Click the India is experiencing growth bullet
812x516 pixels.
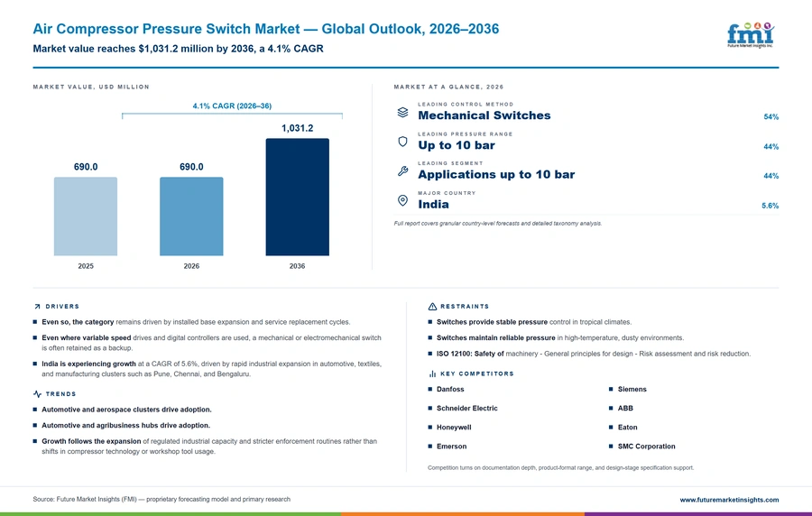point(212,369)
